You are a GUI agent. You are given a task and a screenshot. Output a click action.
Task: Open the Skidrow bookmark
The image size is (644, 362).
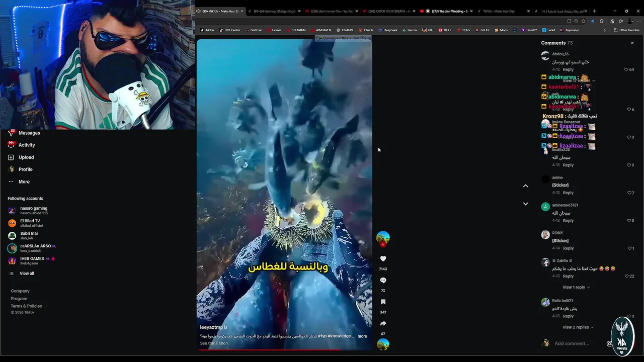tap(254, 30)
